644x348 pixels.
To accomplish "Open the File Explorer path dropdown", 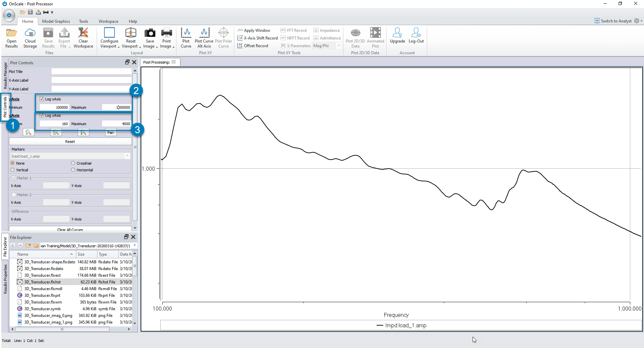I will click(135, 246).
